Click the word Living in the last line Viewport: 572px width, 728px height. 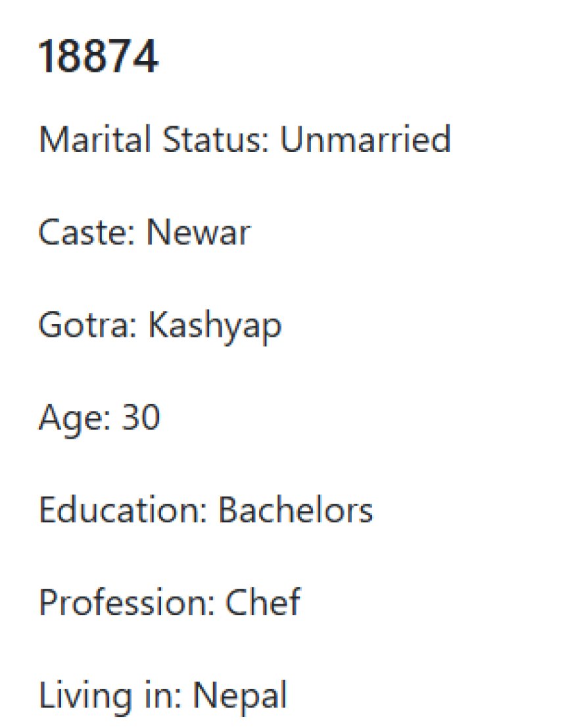click(85, 697)
